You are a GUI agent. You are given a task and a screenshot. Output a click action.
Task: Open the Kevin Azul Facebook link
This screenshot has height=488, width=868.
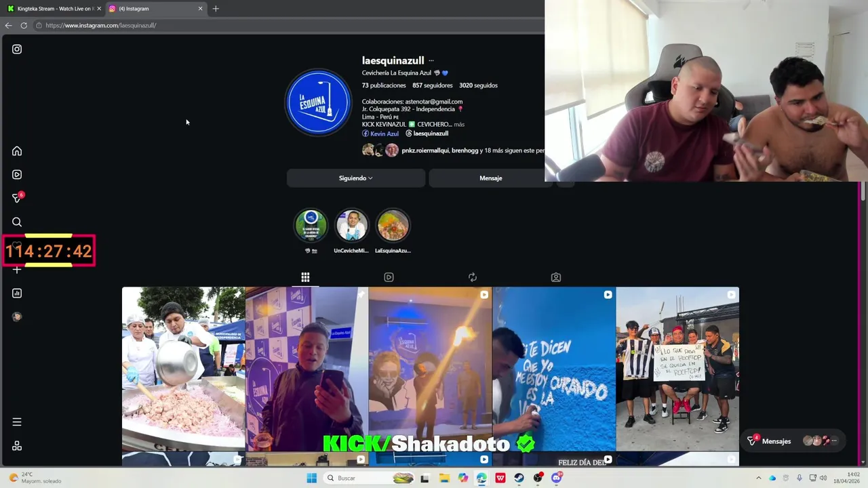click(380, 134)
